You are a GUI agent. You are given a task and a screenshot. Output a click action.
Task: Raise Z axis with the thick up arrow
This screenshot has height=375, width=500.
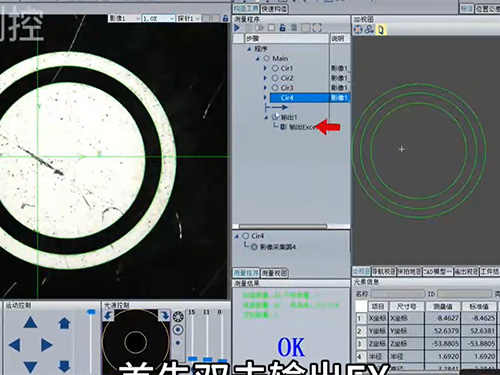(64, 323)
